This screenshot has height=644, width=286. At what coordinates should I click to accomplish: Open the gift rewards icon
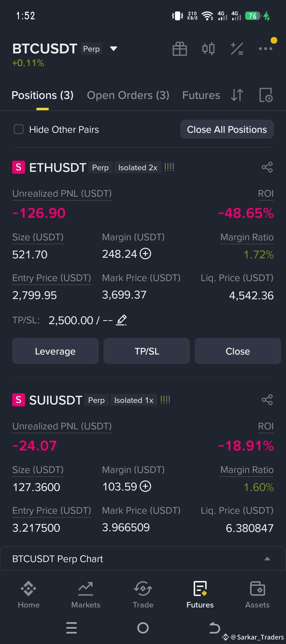click(180, 49)
